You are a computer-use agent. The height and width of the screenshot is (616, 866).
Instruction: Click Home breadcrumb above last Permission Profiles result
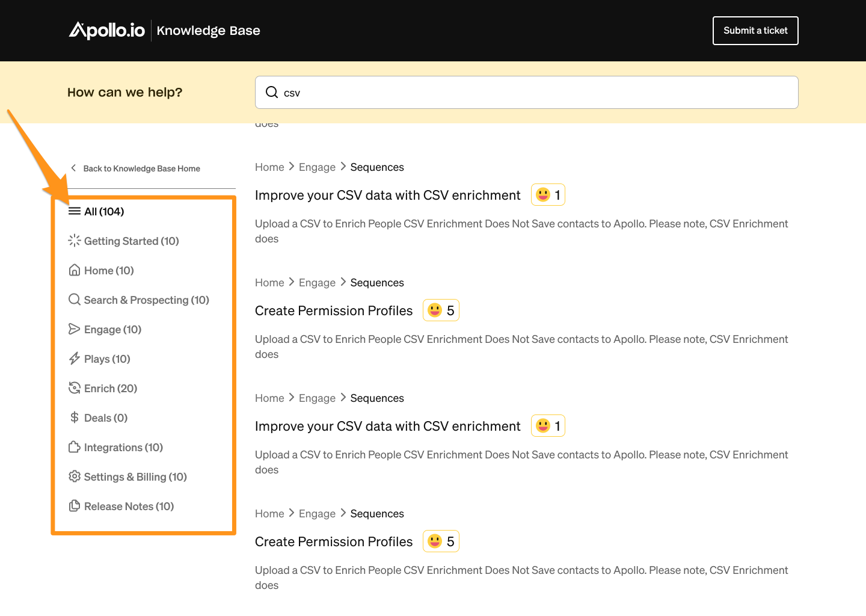(269, 514)
